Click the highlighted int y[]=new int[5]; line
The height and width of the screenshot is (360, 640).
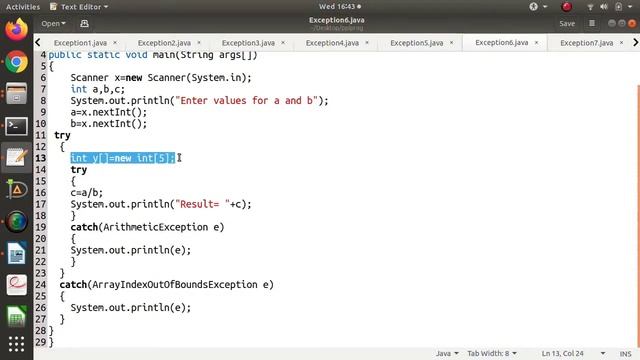pyautogui.click(x=122, y=158)
